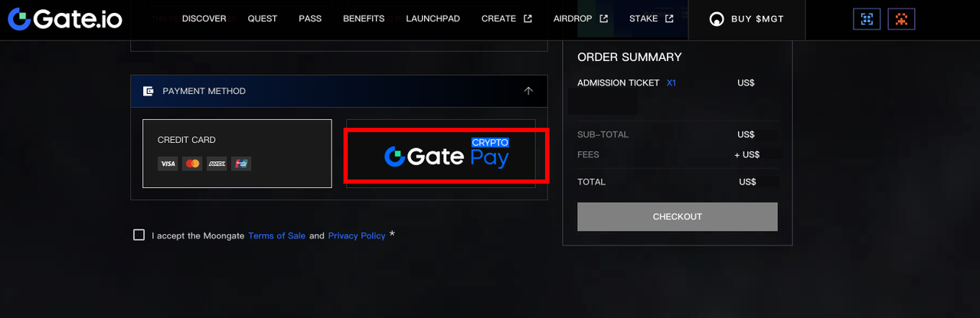
Task: Open the Create external link menu
Action: coord(506,19)
